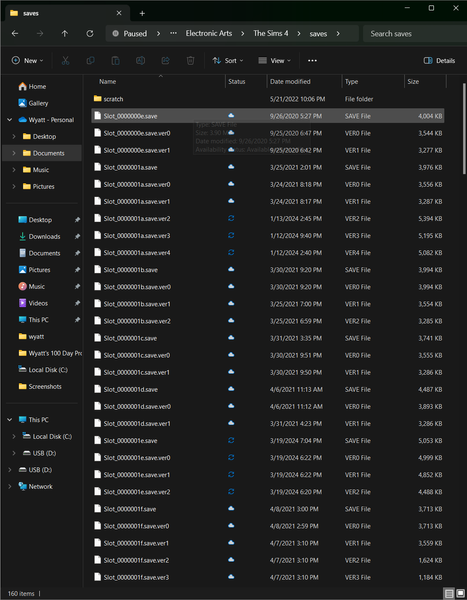
Task: Open the See more ellipsis menu
Action: (x=312, y=60)
